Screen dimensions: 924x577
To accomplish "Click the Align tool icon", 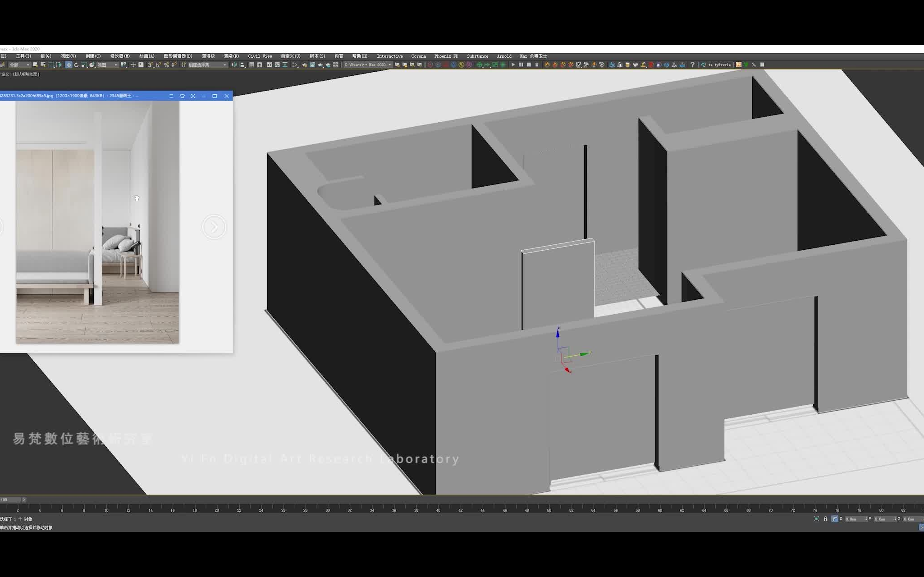I will coord(242,65).
